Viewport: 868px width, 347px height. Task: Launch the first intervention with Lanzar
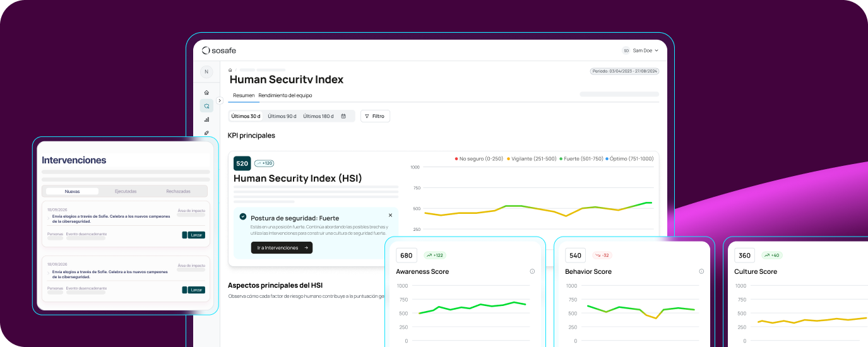(197, 235)
